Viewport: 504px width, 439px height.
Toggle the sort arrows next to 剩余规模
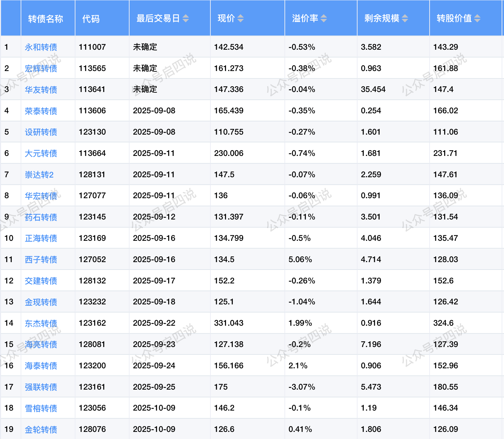tap(405, 19)
